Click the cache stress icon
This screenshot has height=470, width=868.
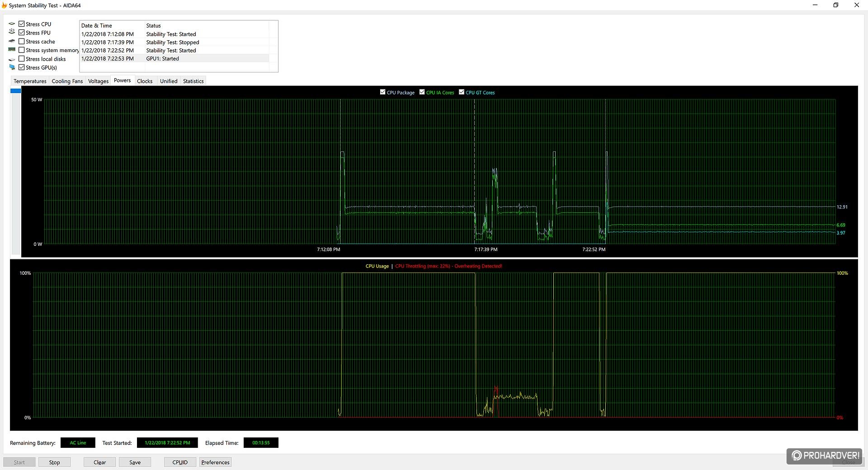click(x=12, y=41)
